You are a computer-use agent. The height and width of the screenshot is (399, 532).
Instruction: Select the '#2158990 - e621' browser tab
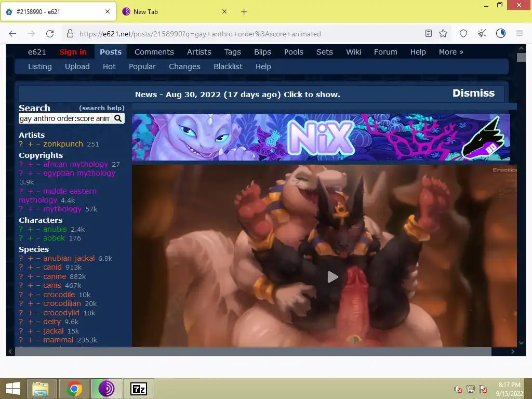58,11
